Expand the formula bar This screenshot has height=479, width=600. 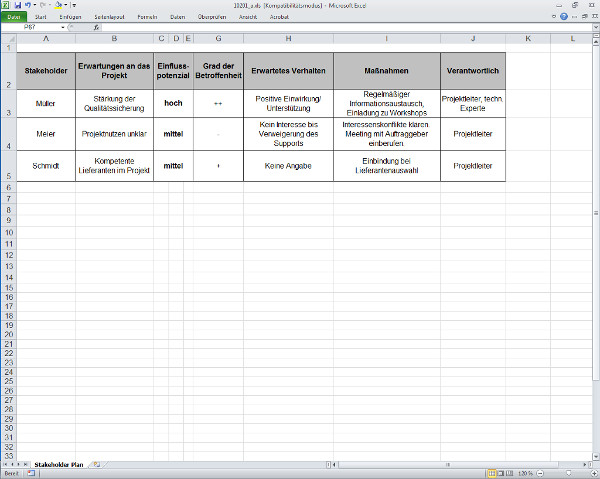594,28
